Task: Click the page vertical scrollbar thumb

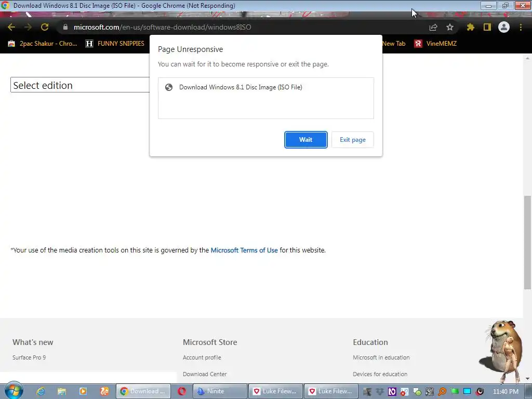Action: 527,242
